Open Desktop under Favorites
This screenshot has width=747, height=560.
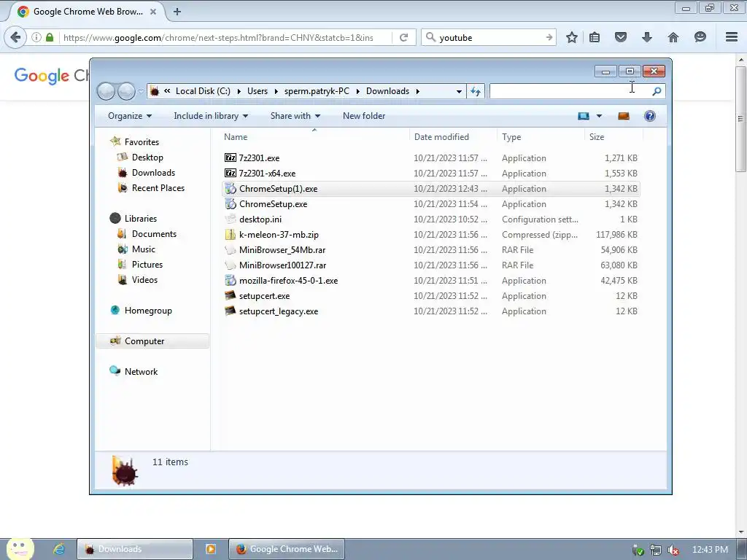click(x=147, y=157)
